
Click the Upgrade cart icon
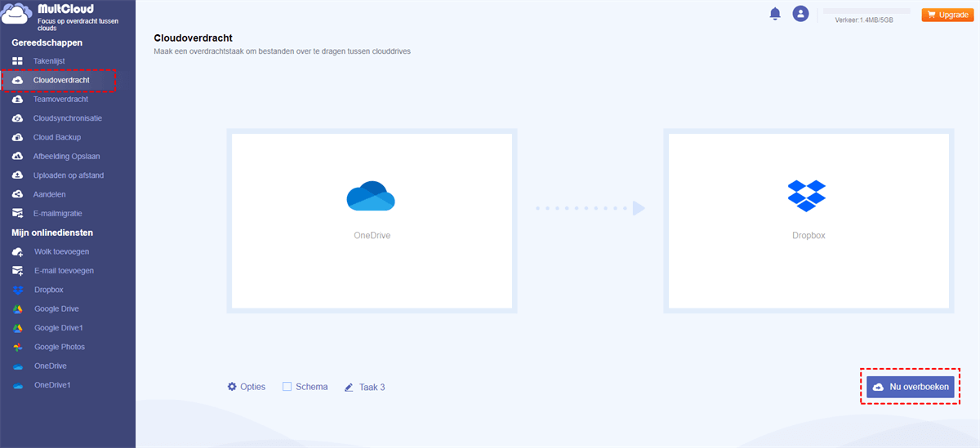coord(931,15)
